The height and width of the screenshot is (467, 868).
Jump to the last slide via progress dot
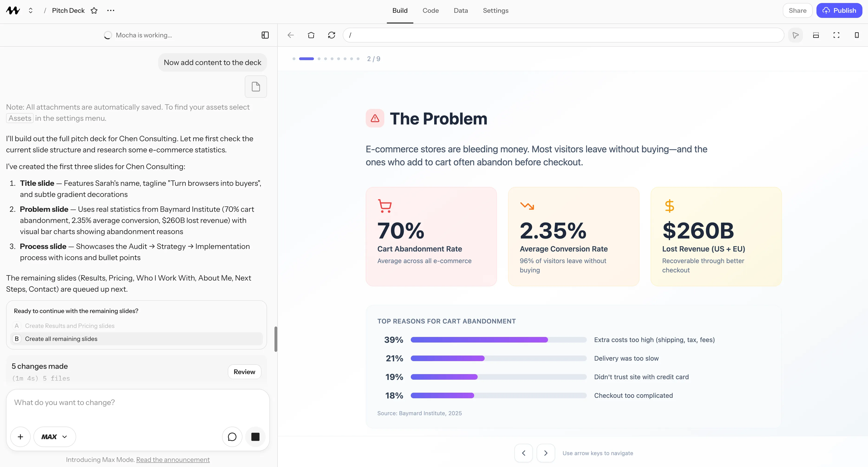[x=358, y=59]
